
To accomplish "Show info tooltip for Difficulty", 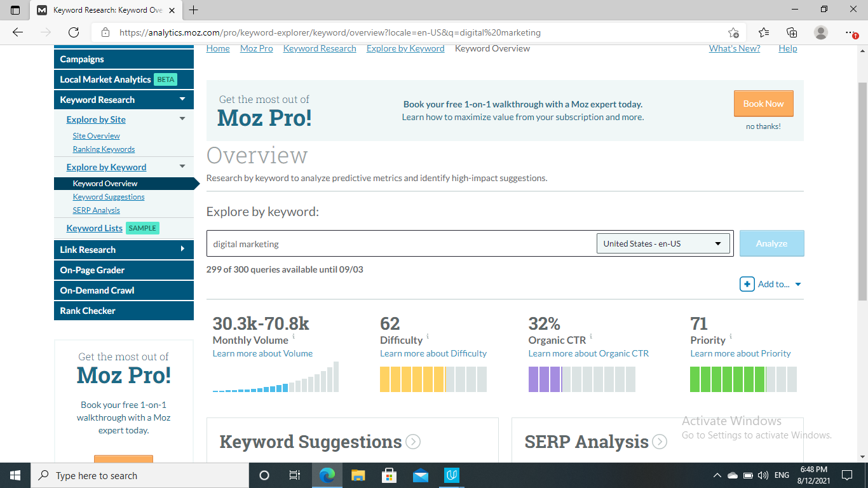I will click(428, 336).
